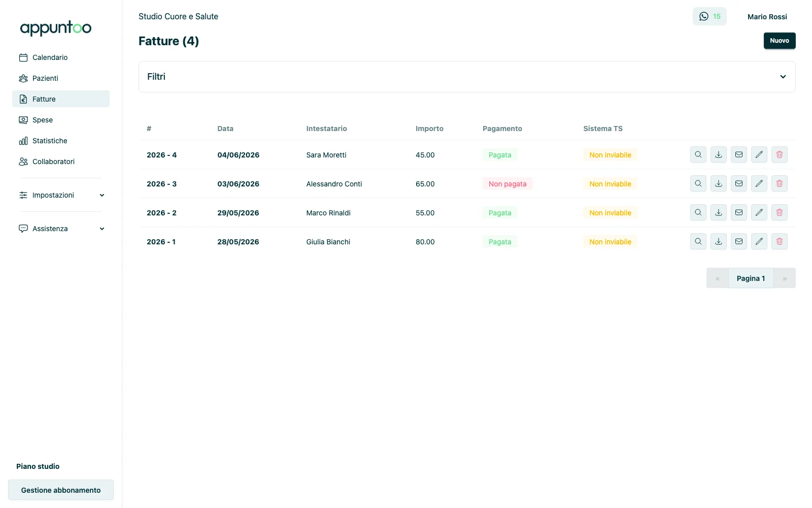Select Fatture in sidebar
Viewport: 812px width, 508px height.
pos(61,99)
